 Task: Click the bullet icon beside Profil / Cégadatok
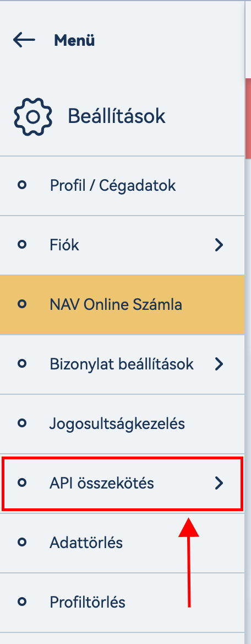pyautogui.click(x=22, y=185)
